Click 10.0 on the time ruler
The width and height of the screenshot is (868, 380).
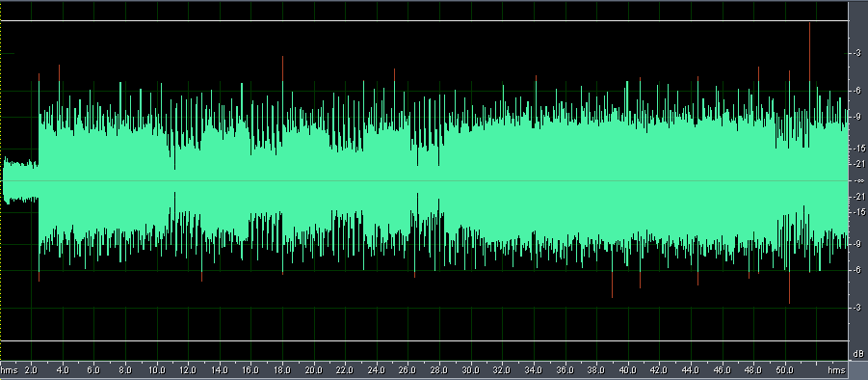click(157, 369)
